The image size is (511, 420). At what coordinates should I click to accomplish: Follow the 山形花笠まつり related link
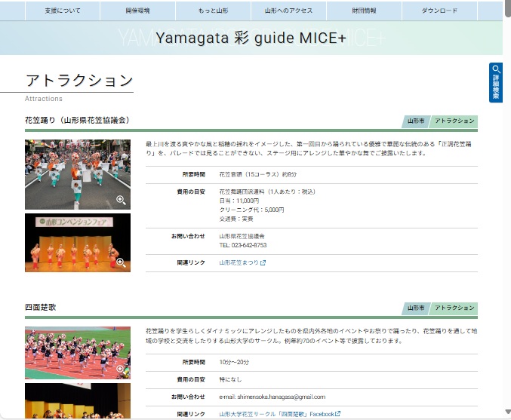coord(239,263)
